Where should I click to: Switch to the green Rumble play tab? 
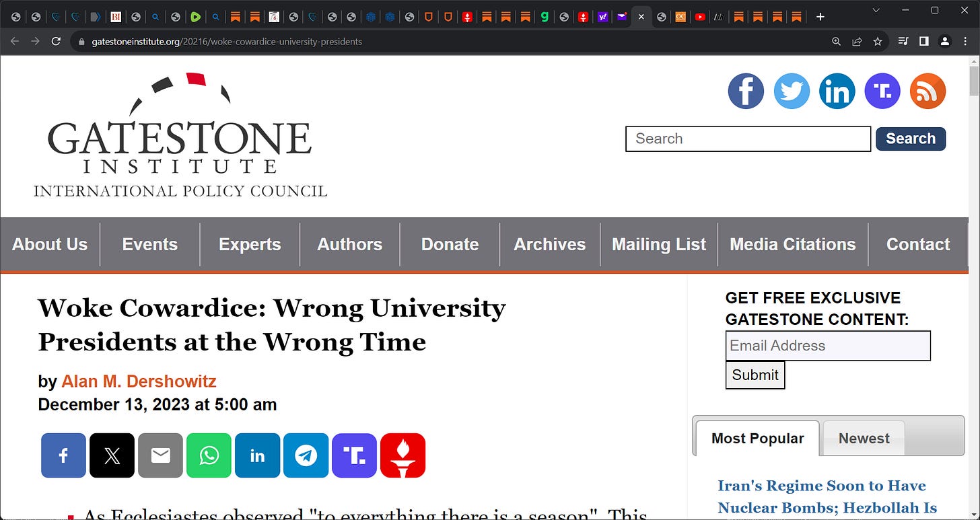pos(195,17)
